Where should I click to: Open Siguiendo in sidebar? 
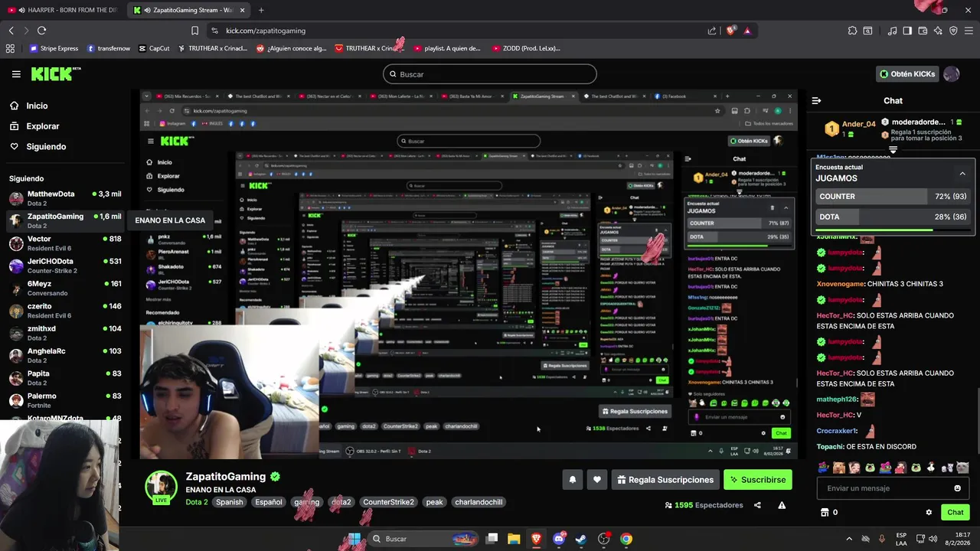pos(46,146)
